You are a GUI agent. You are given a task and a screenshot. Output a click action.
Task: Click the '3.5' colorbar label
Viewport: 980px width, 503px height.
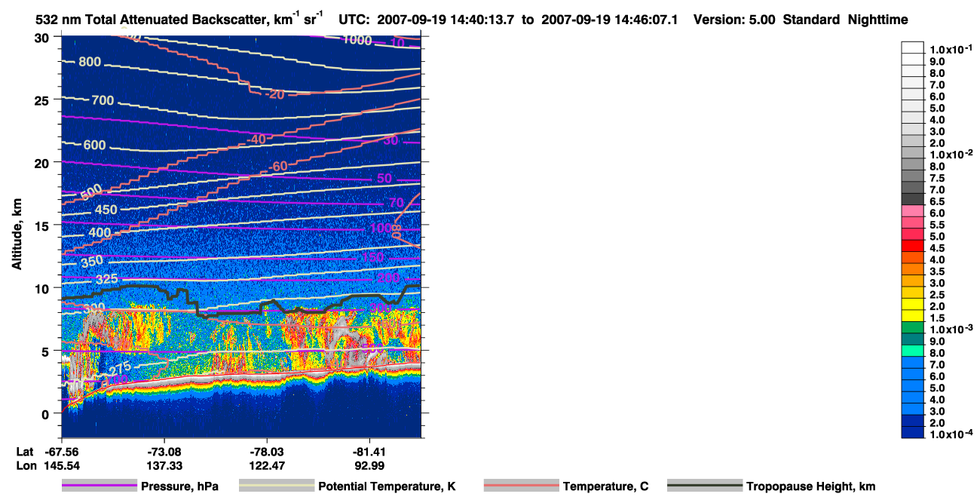coord(937,271)
